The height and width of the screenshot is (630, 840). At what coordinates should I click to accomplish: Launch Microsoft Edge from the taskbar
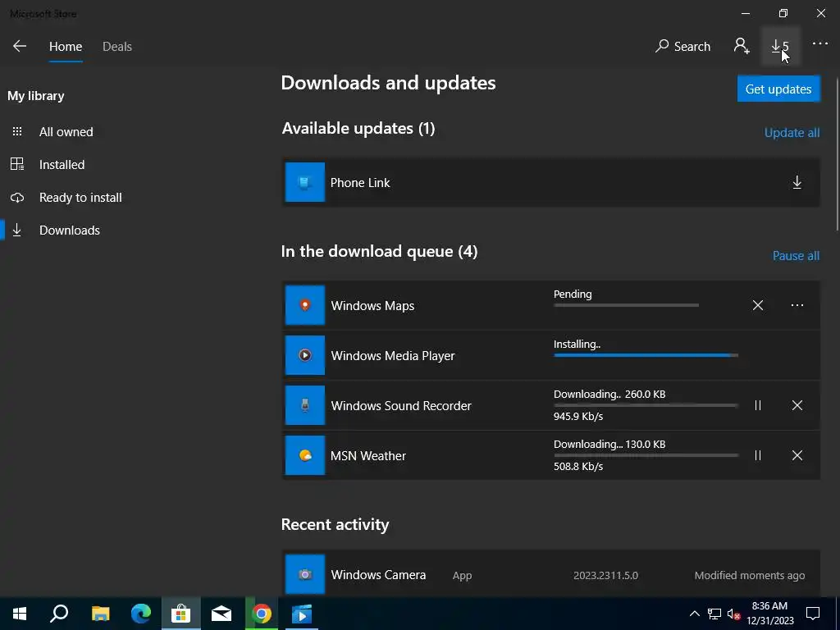click(x=141, y=614)
